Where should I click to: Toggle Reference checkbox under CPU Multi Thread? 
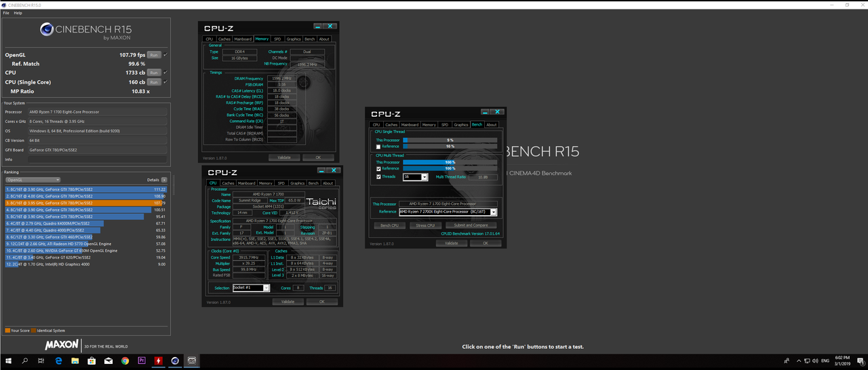[x=378, y=168]
